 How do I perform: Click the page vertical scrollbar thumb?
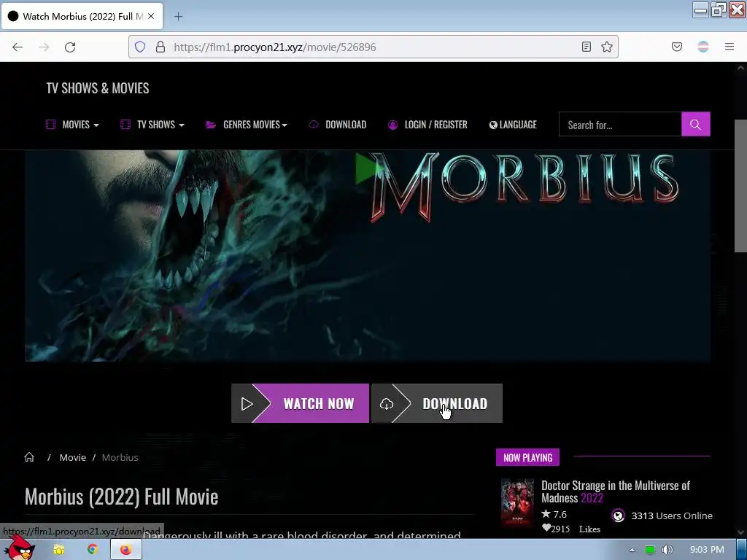[x=740, y=186]
